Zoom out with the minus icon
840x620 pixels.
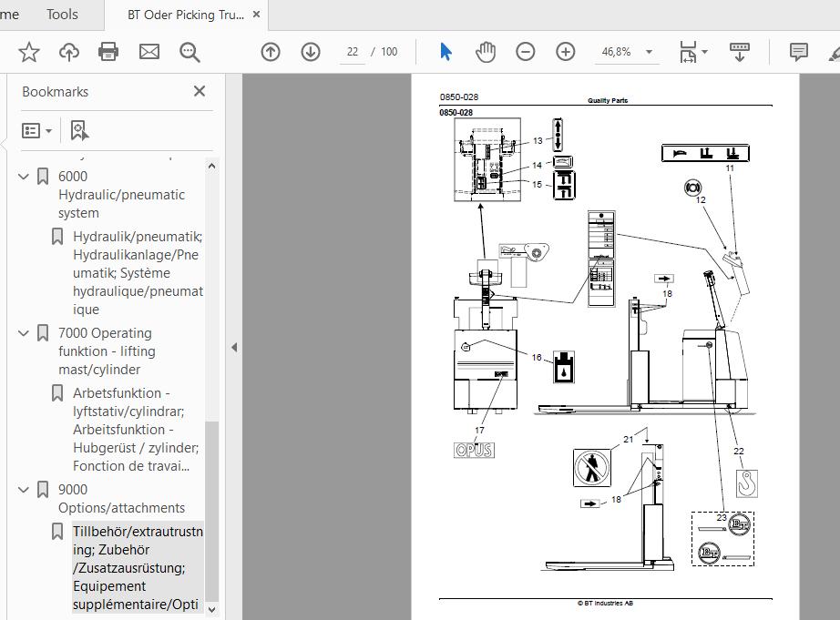(x=526, y=52)
